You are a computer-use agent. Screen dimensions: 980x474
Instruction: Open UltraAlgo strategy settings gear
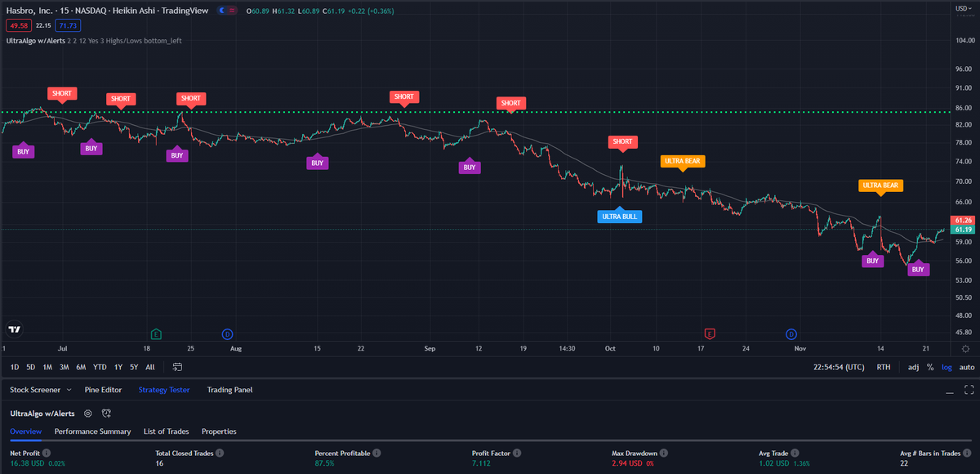pos(88,414)
